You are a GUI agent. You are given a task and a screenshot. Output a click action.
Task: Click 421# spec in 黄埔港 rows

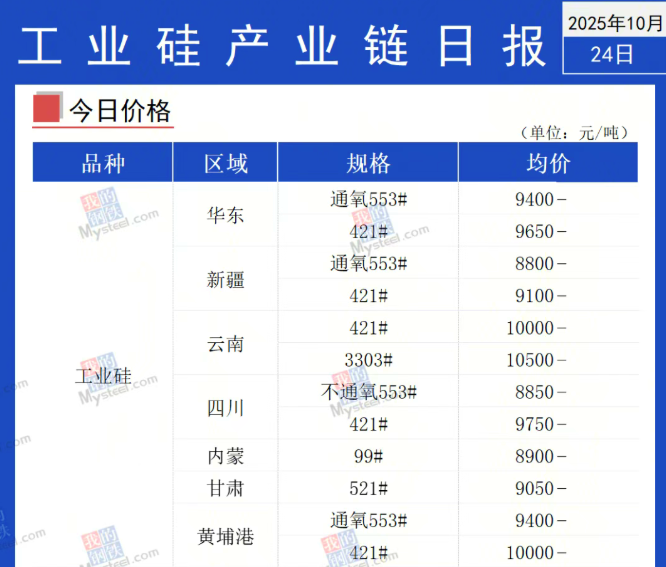[369, 553]
